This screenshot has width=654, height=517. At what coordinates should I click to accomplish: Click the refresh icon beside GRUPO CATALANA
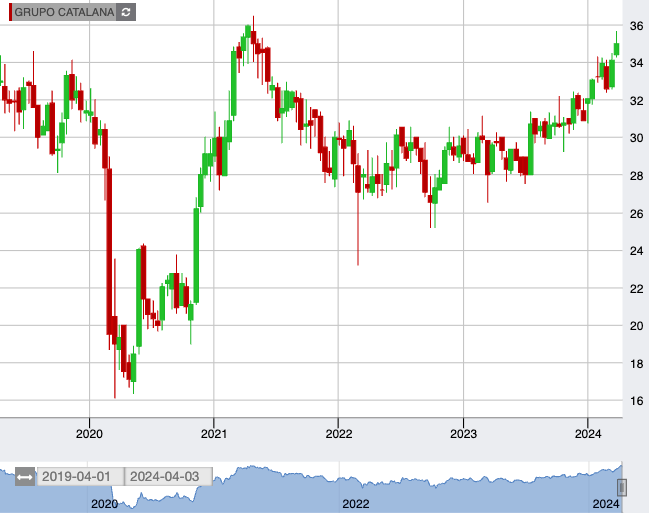(126, 12)
